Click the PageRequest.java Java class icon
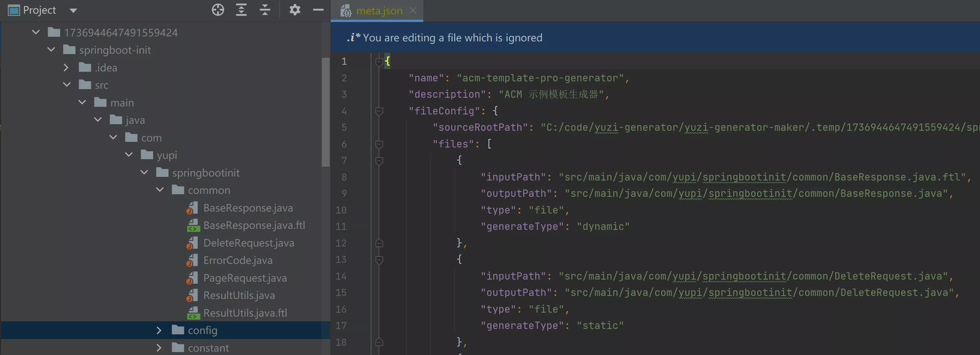980x355 pixels. point(193,278)
